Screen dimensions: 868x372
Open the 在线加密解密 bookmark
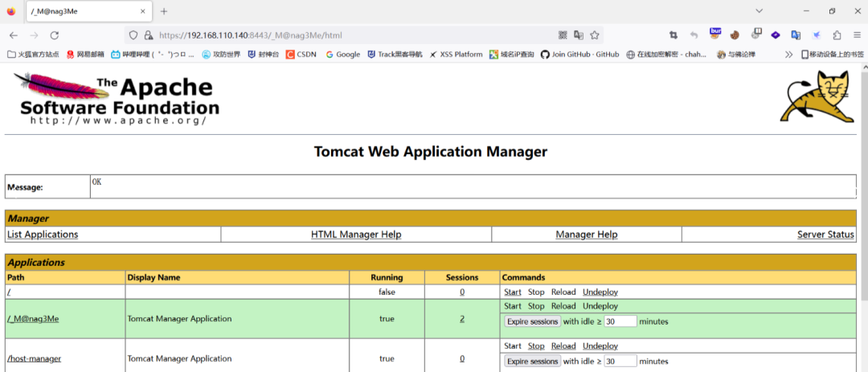tap(666, 55)
